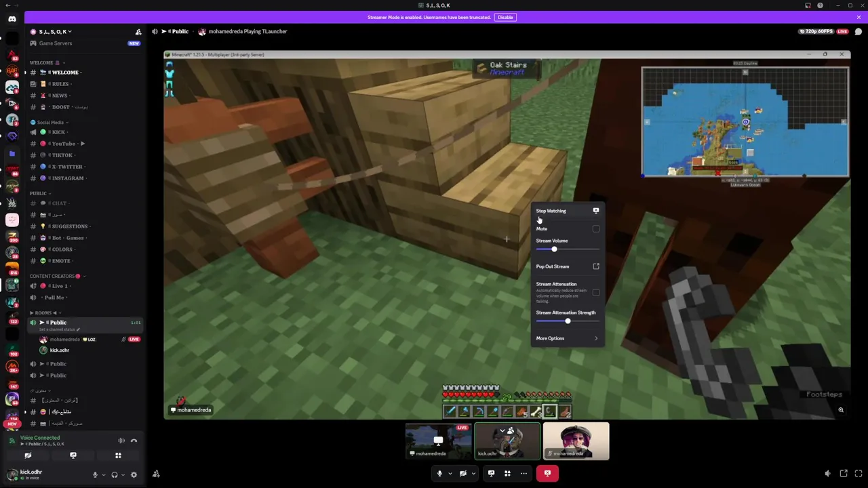Open invite people icon beside server name
The width and height of the screenshot is (868, 488).
(138, 31)
